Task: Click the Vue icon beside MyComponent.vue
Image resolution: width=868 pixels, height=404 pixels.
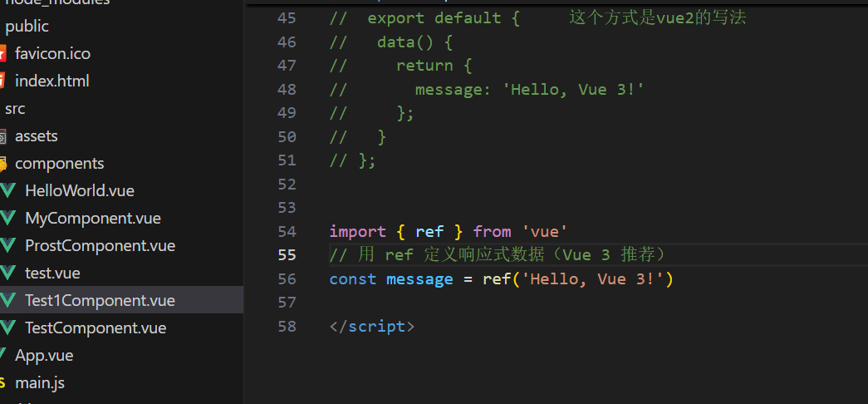Action: click(x=7, y=219)
